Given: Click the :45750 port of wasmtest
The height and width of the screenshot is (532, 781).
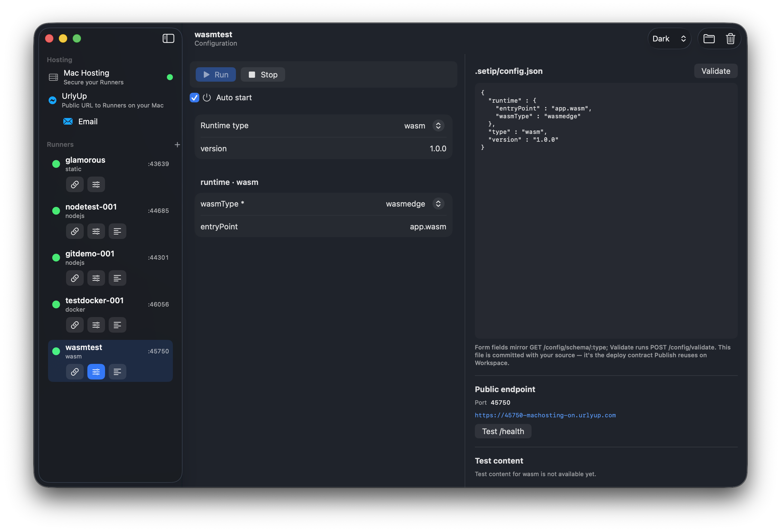Looking at the screenshot, I should 158,351.
